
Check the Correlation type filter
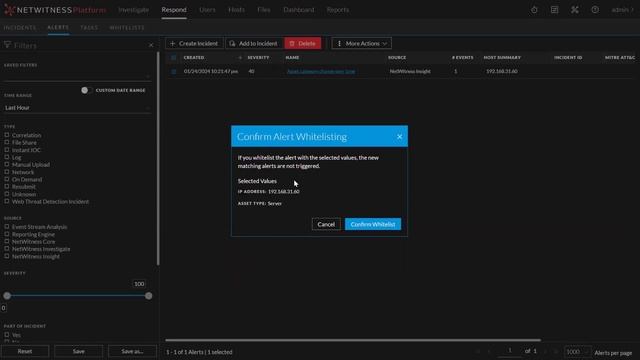click(x=7, y=135)
